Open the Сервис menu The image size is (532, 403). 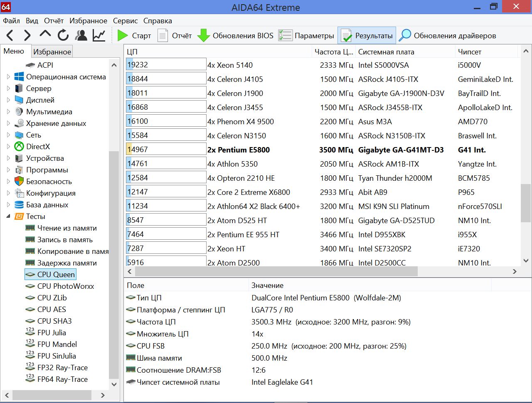tap(125, 21)
